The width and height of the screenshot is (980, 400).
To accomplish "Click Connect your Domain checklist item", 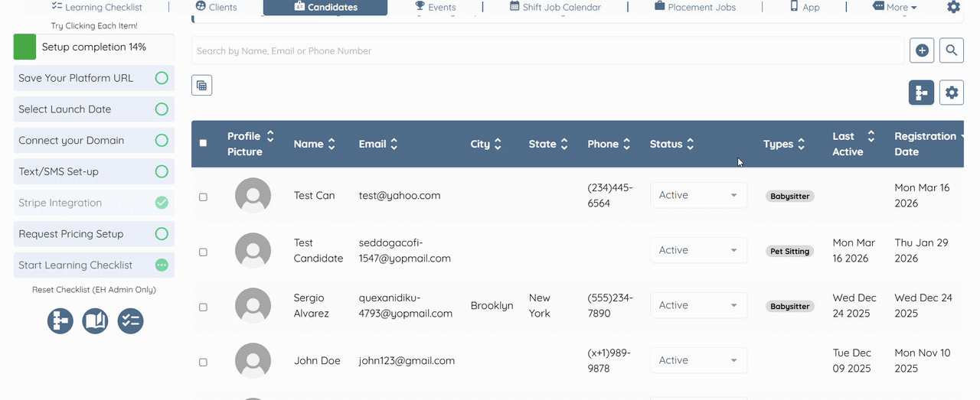I will [94, 141].
